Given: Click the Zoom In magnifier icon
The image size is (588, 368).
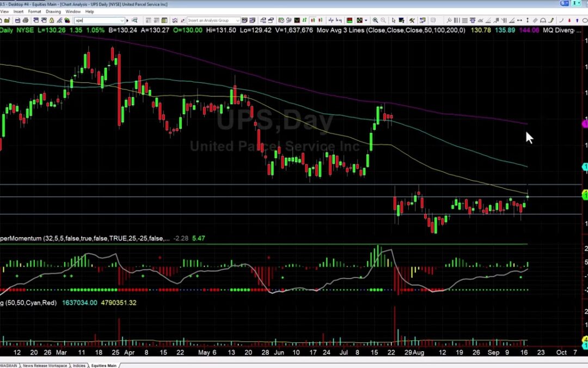Looking at the screenshot, I should [x=376, y=20].
